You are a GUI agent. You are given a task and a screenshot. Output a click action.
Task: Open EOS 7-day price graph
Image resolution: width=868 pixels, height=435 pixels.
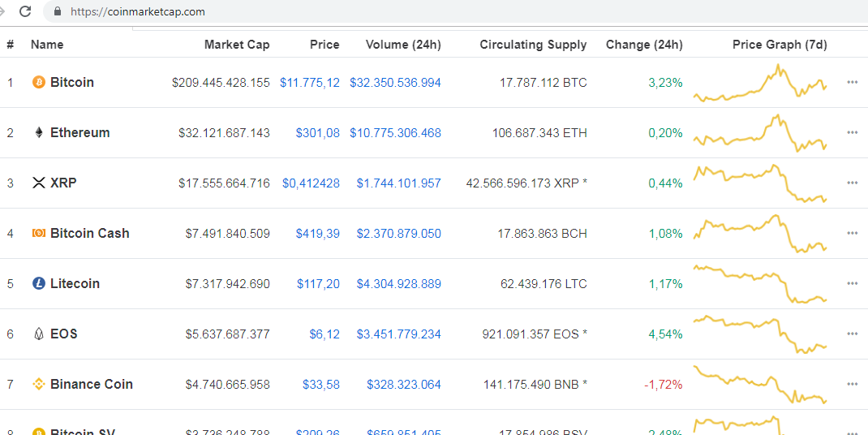[760, 334]
